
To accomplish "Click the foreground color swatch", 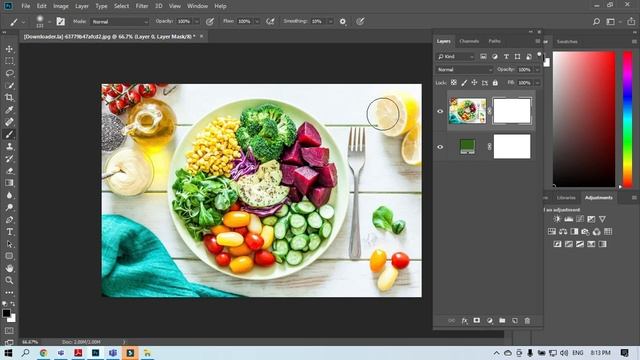I will [x=6, y=313].
